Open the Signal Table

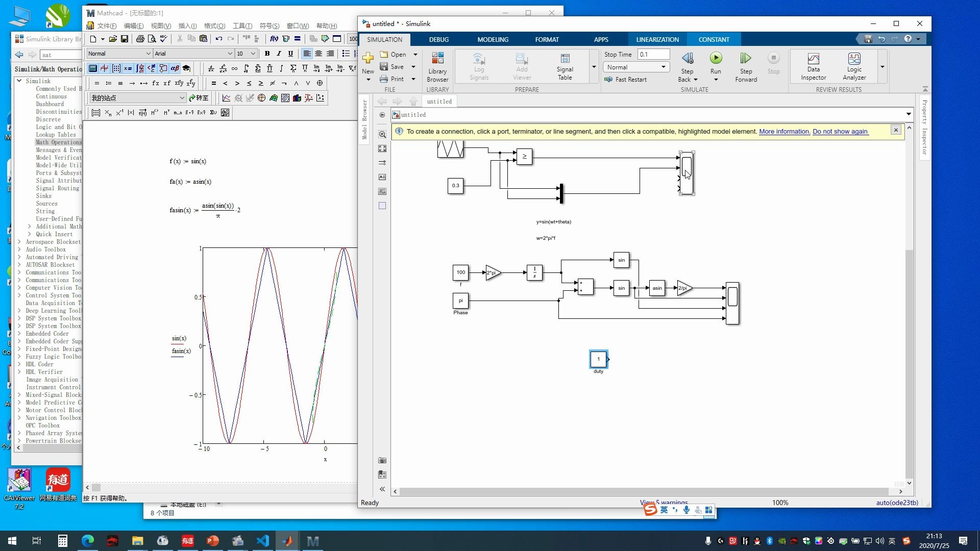point(565,66)
